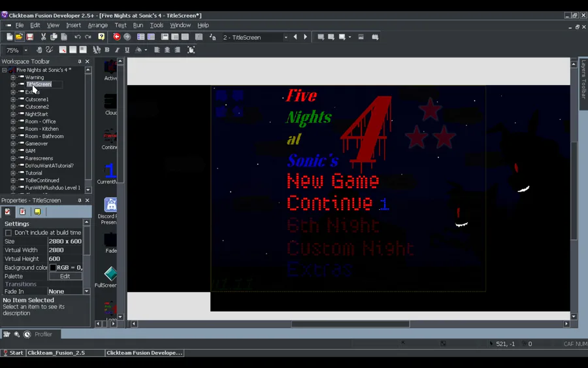Open the Insert menu
Viewport: 588px width, 368px height.
tap(73, 25)
